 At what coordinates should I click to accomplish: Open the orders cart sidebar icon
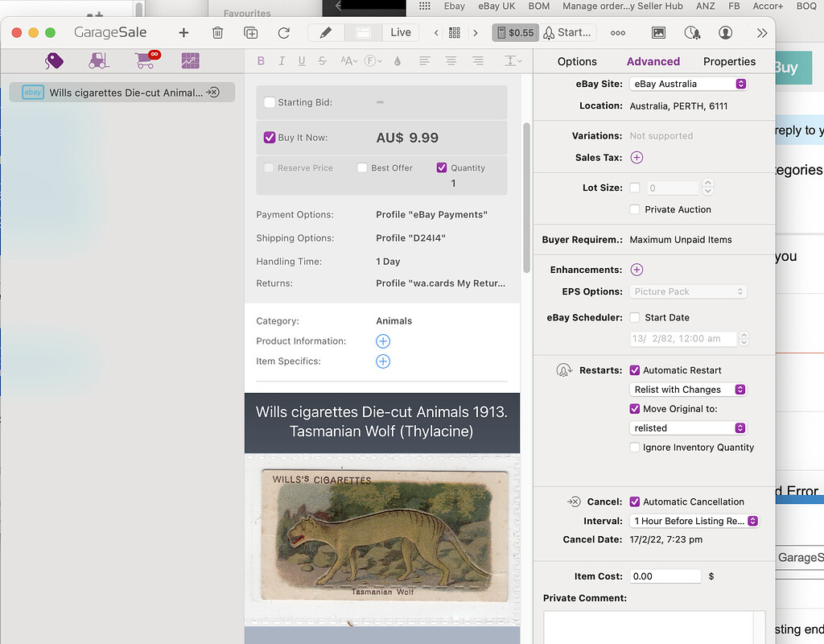[x=146, y=60]
